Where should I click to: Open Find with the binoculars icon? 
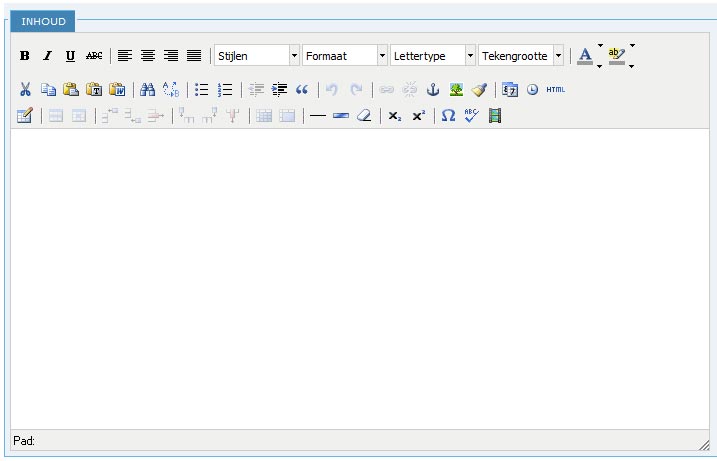point(147,89)
